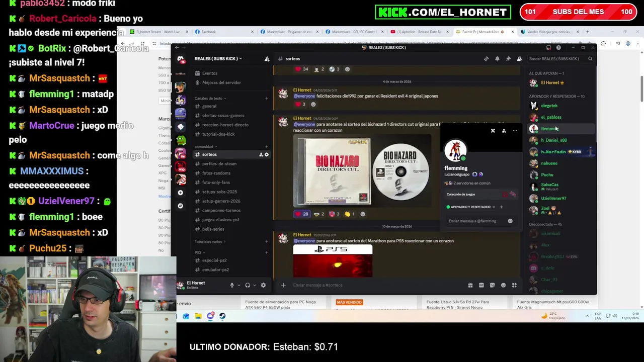
Task: Click @everyone mention in Marathon PS5 post
Action: 304,241
